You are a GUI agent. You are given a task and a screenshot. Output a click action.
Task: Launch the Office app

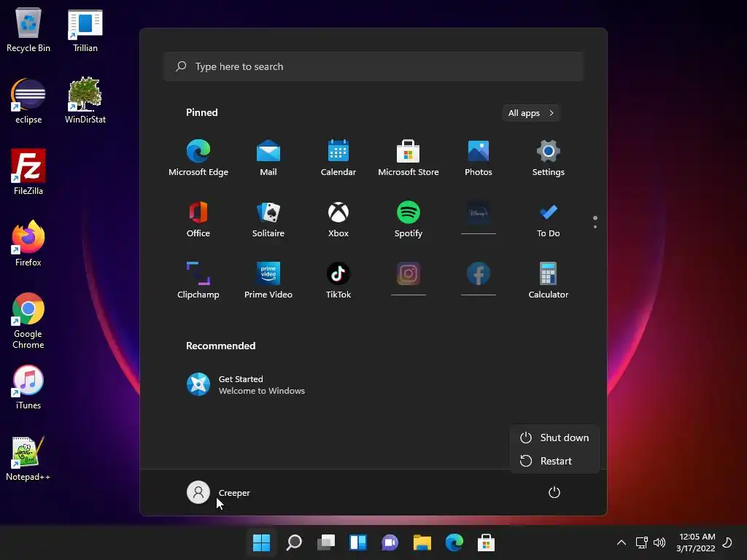point(198,219)
